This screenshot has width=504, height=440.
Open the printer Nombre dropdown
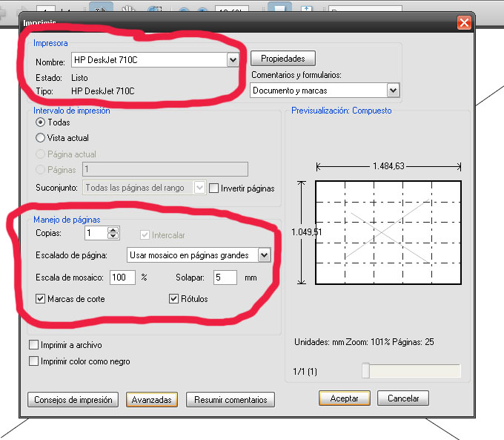(x=233, y=60)
